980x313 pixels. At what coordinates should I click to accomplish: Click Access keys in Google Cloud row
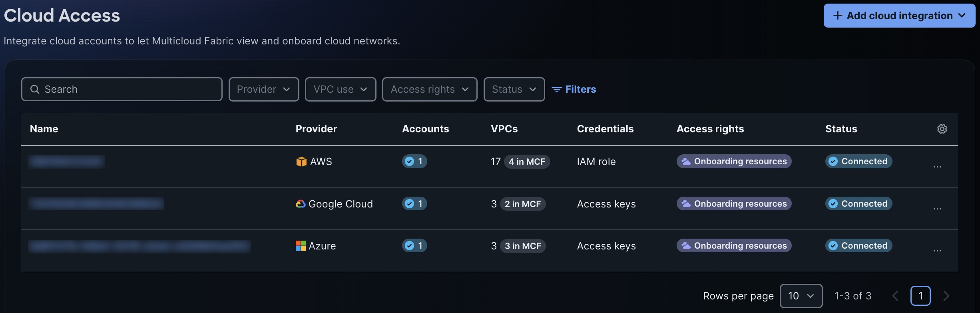(x=606, y=204)
